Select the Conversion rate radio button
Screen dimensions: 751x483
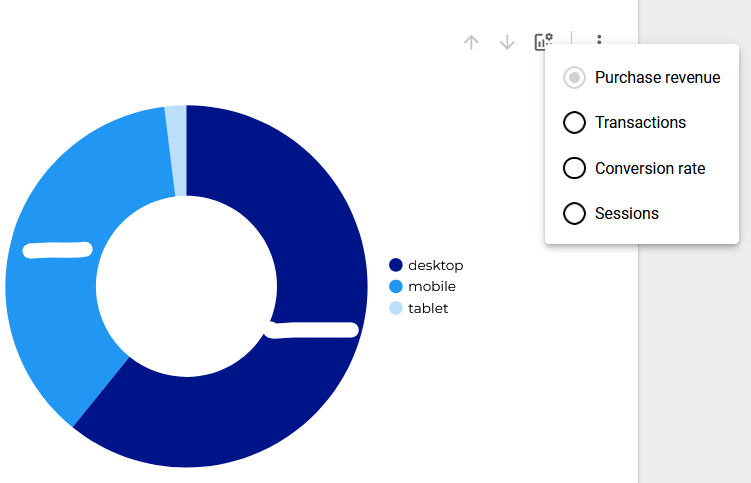(x=574, y=168)
